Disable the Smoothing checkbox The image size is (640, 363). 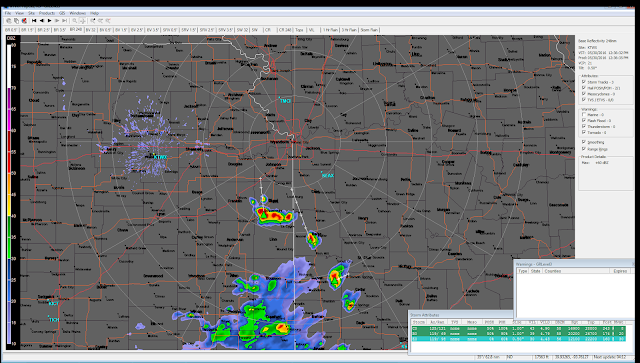click(584, 142)
